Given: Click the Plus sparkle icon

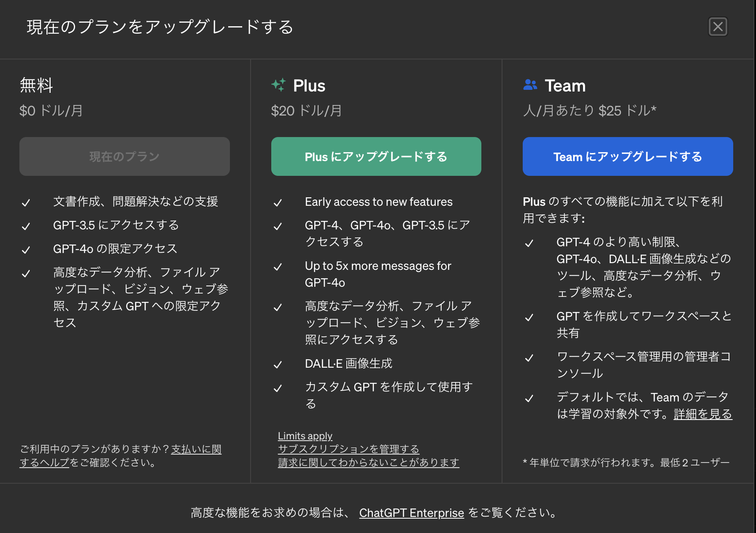Looking at the screenshot, I should (x=278, y=85).
